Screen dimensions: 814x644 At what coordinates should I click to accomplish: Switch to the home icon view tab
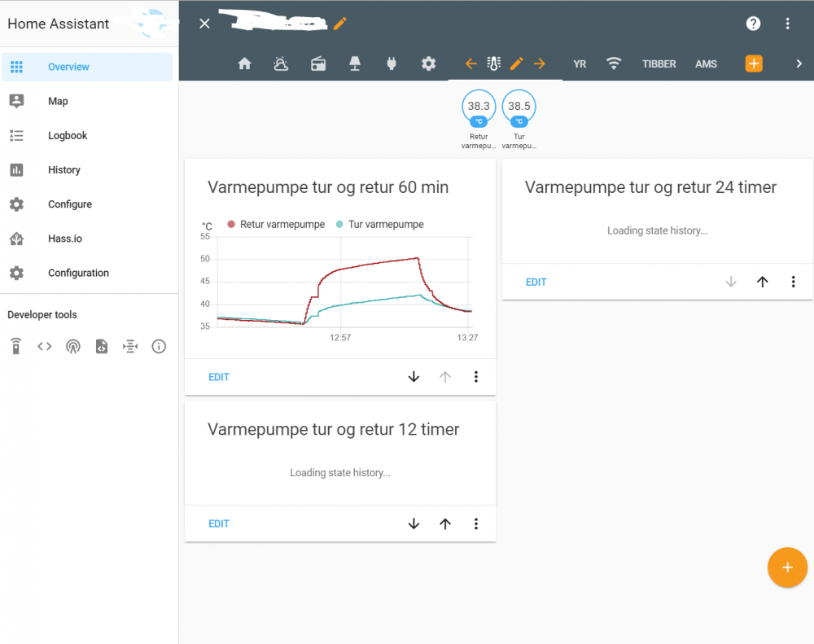(244, 64)
